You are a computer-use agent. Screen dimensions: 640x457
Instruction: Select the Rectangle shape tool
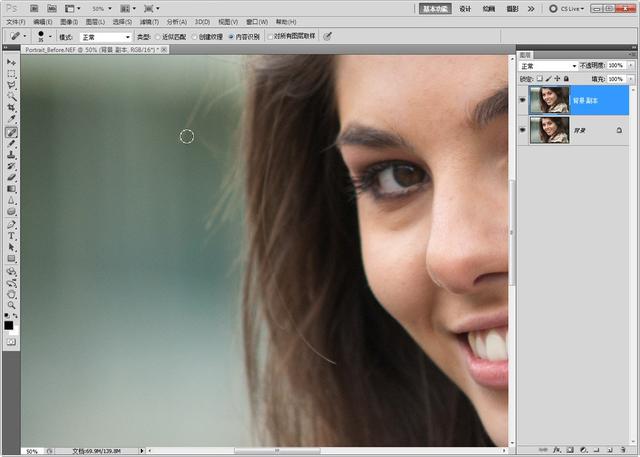pyautogui.click(x=11, y=259)
